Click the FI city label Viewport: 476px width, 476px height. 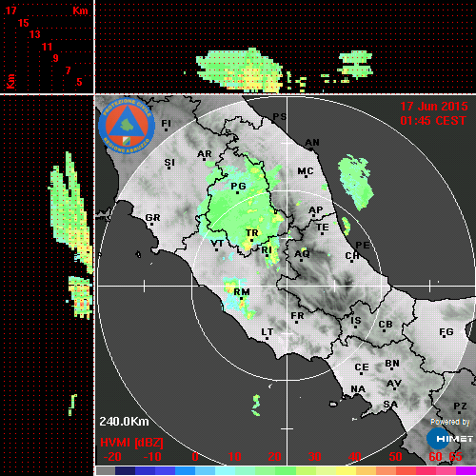[x=167, y=123]
